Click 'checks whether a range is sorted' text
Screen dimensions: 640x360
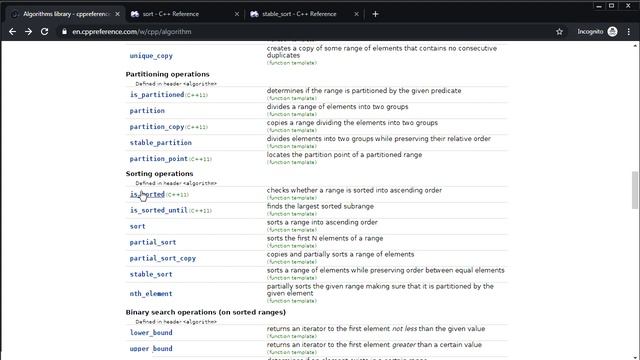click(354, 190)
